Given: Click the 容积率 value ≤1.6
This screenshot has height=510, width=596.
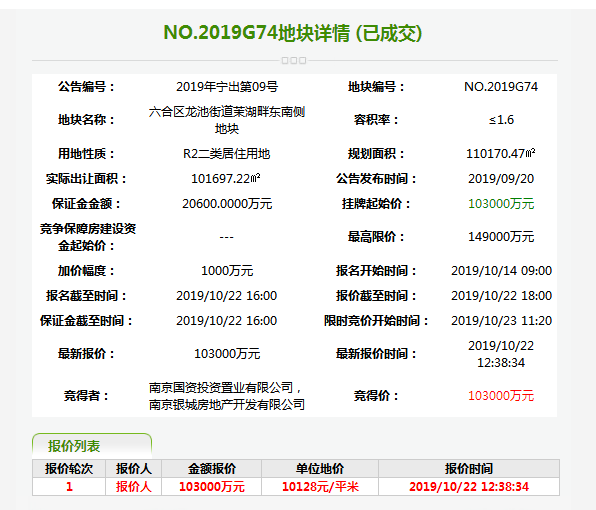Looking at the screenshot, I should pyautogui.click(x=501, y=120).
